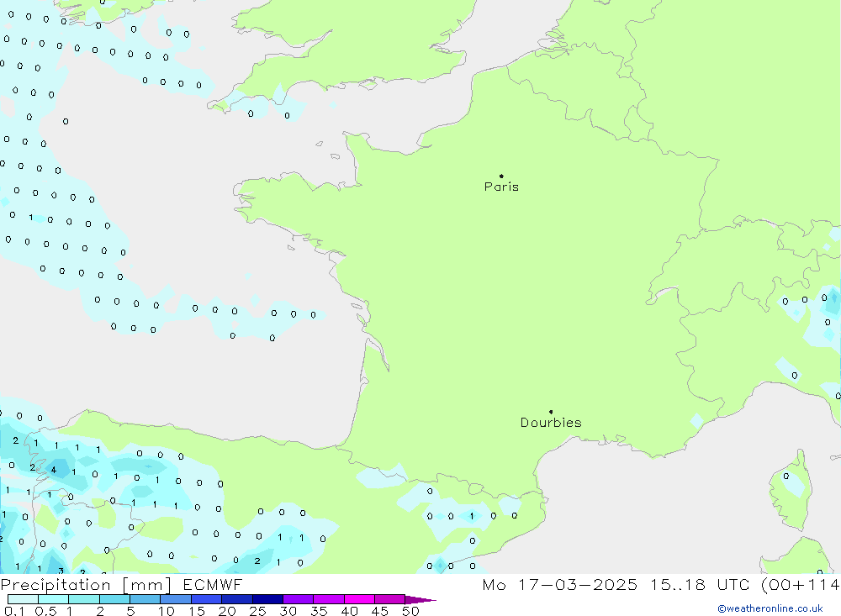Click the black dot marking Paris
841x616 pixels.
[501, 176]
